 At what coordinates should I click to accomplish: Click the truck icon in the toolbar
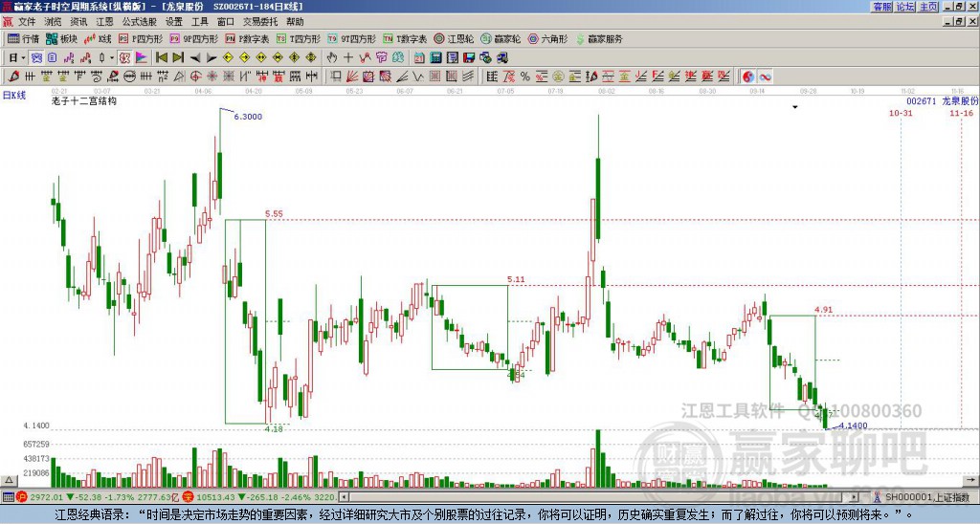(502, 57)
